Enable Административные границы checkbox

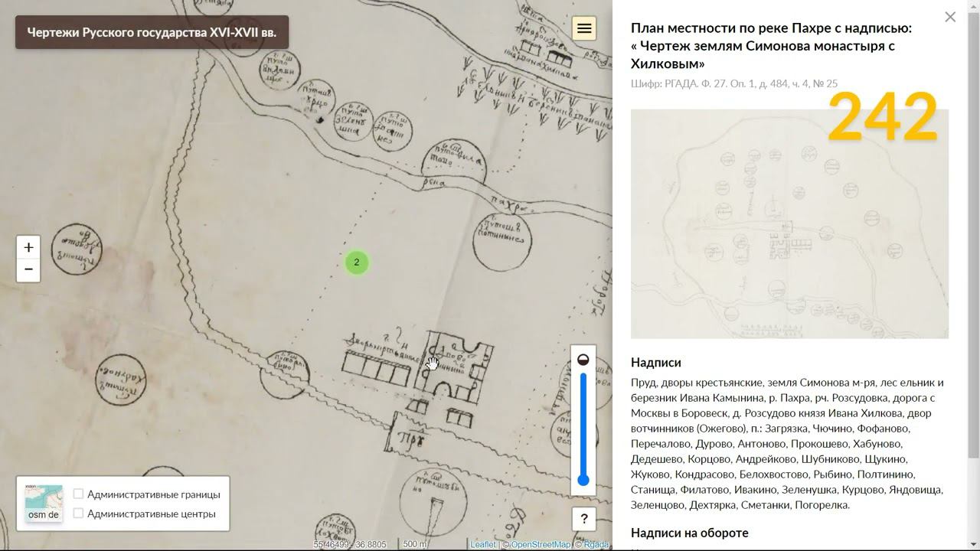coord(78,494)
